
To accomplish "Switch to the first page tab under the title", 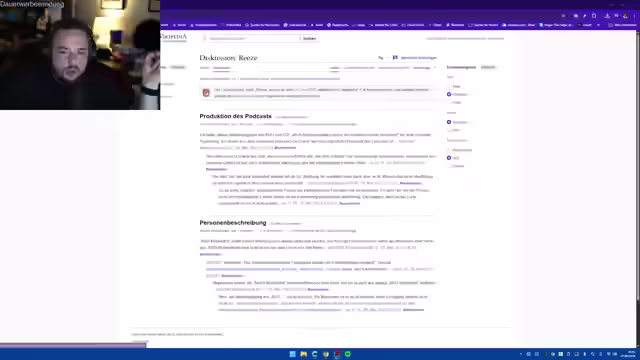I will 204,68.
